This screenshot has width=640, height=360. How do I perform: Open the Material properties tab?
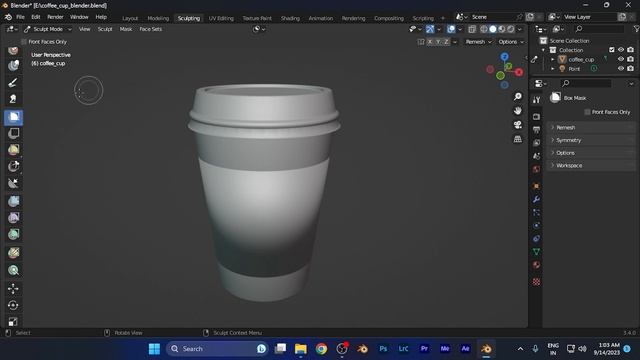pyautogui.click(x=536, y=265)
